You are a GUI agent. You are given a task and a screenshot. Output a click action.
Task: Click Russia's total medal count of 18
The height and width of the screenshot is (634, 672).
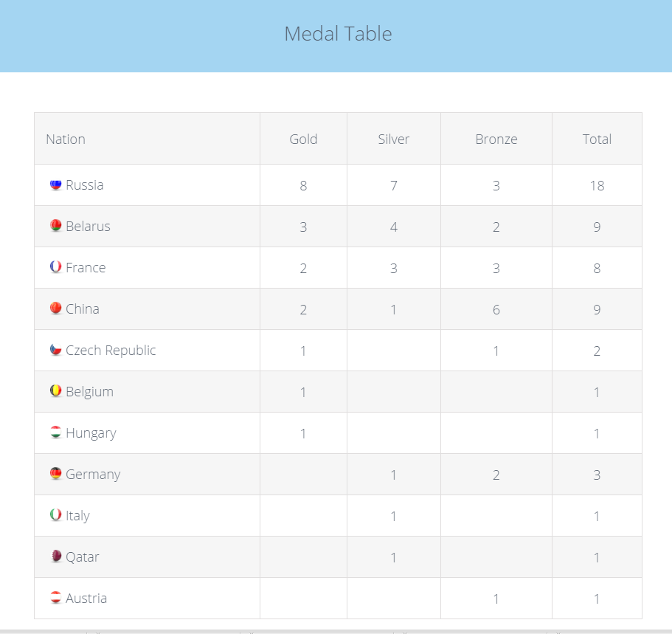tap(597, 185)
